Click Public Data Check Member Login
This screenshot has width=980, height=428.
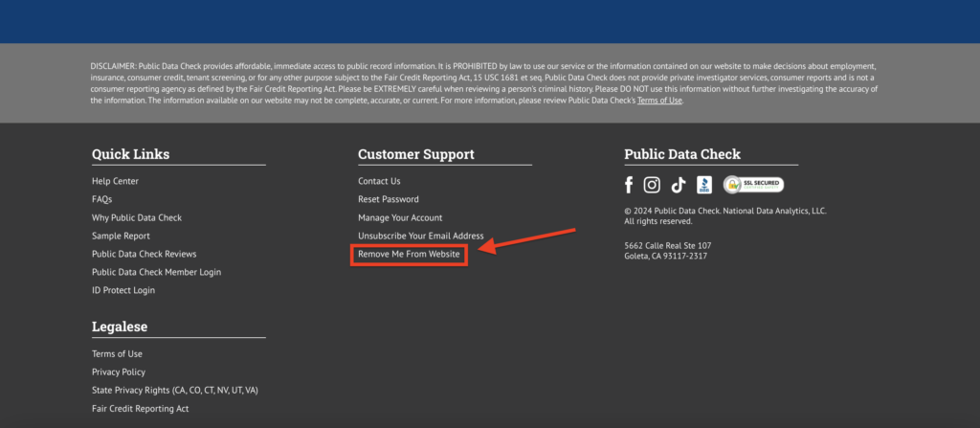(x=156, y=272)
